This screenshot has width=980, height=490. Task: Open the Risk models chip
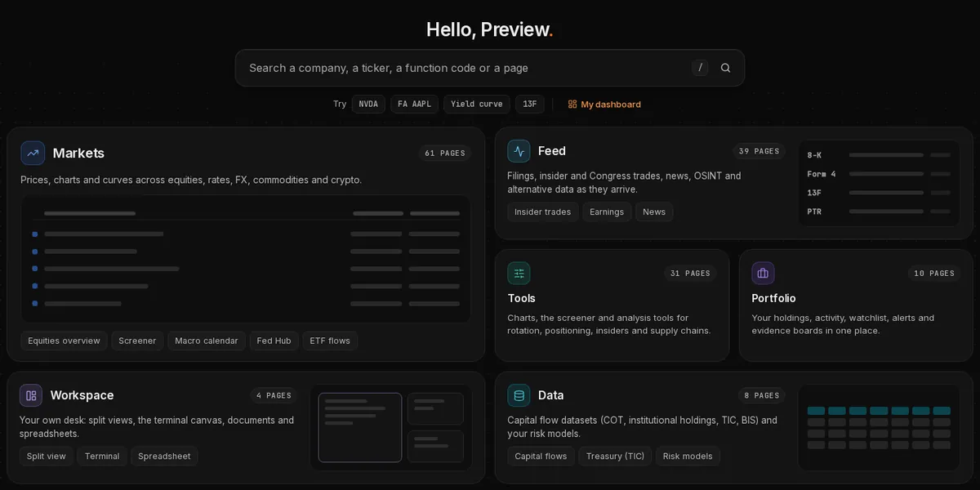[688, 456]
